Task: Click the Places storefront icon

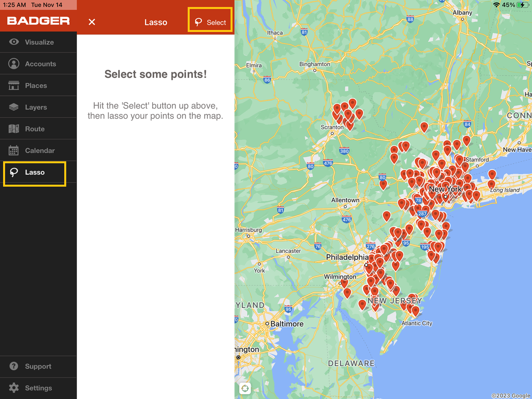Action: [14, 85]
